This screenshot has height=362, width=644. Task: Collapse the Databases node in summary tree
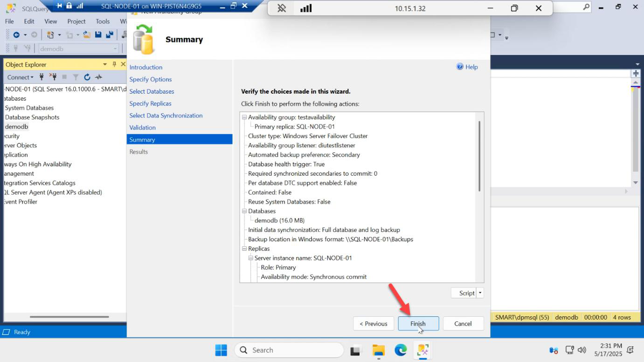point(244,211)
